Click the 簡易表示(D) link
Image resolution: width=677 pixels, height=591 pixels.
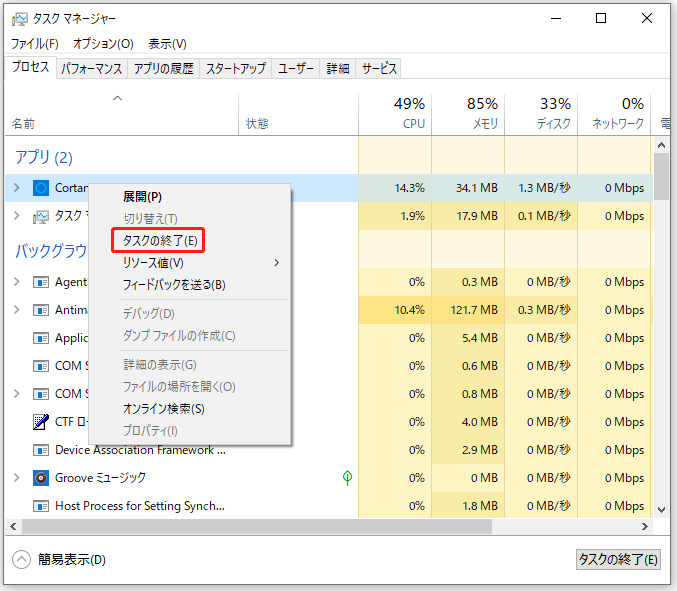[72, 560]
